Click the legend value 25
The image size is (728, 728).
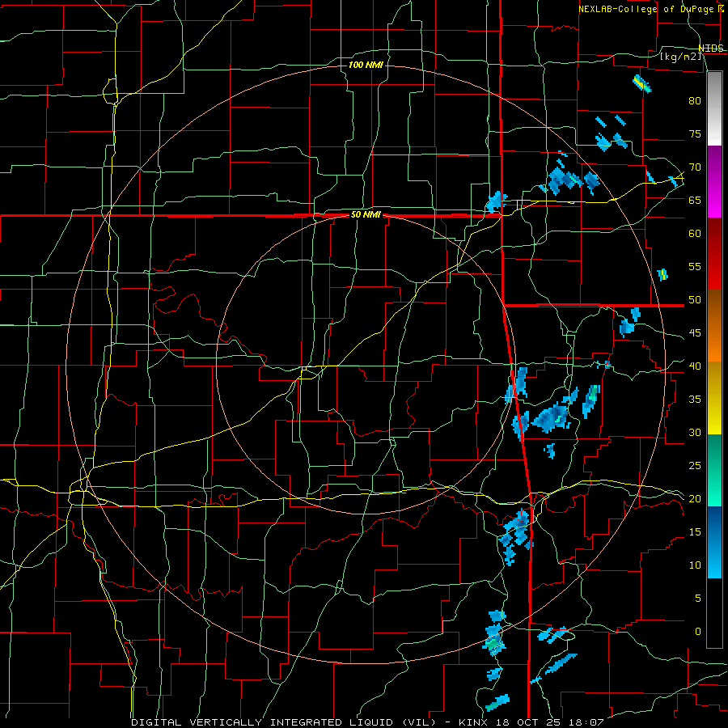[x=695, y=465]
